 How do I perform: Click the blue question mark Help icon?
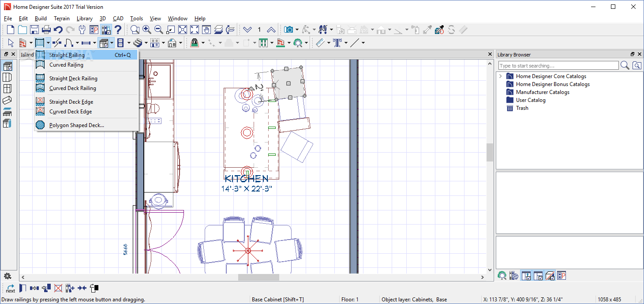118,30
